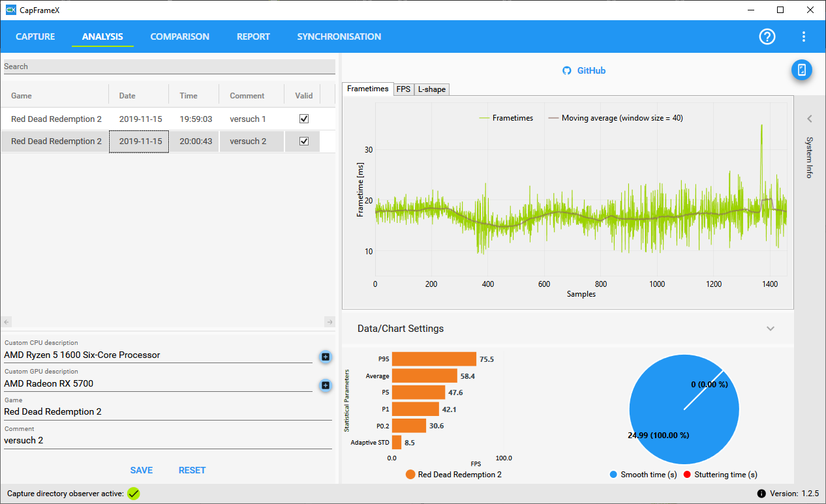Select the time cell 20:00:43
The width and height of the screenshot is (826, 504).
(x=196, y=141)
